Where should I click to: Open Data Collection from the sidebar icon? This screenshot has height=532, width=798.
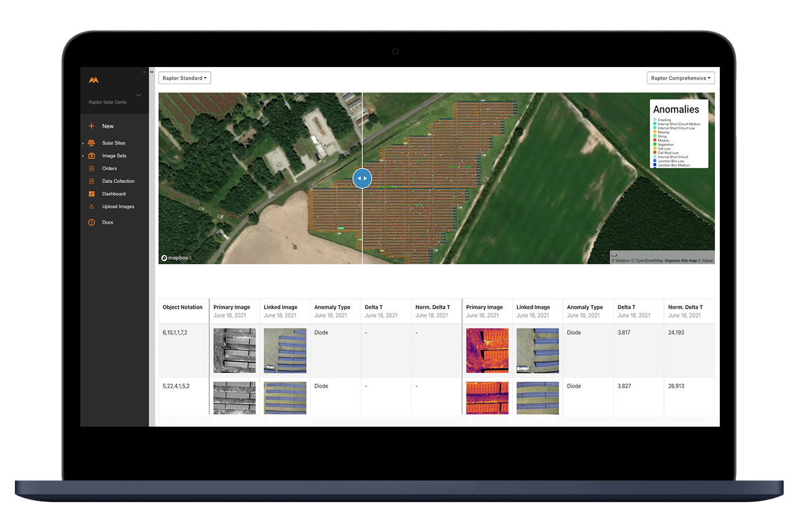click(x=93, y=181)
